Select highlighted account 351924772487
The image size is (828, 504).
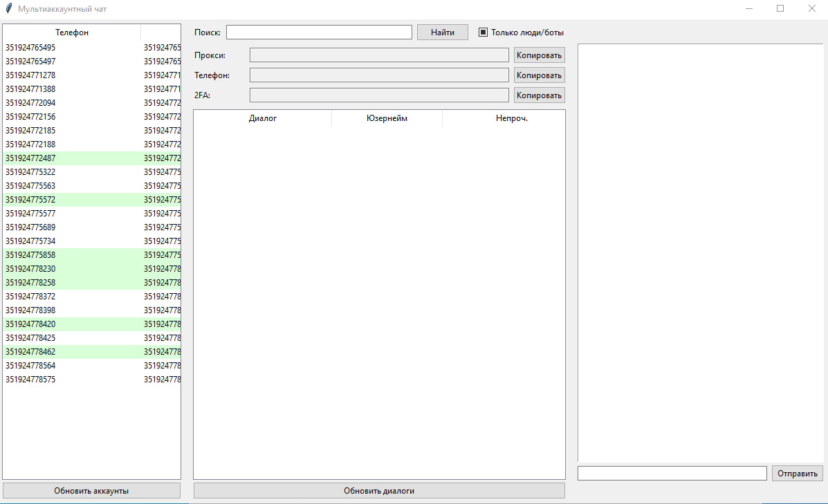point(30,158)
